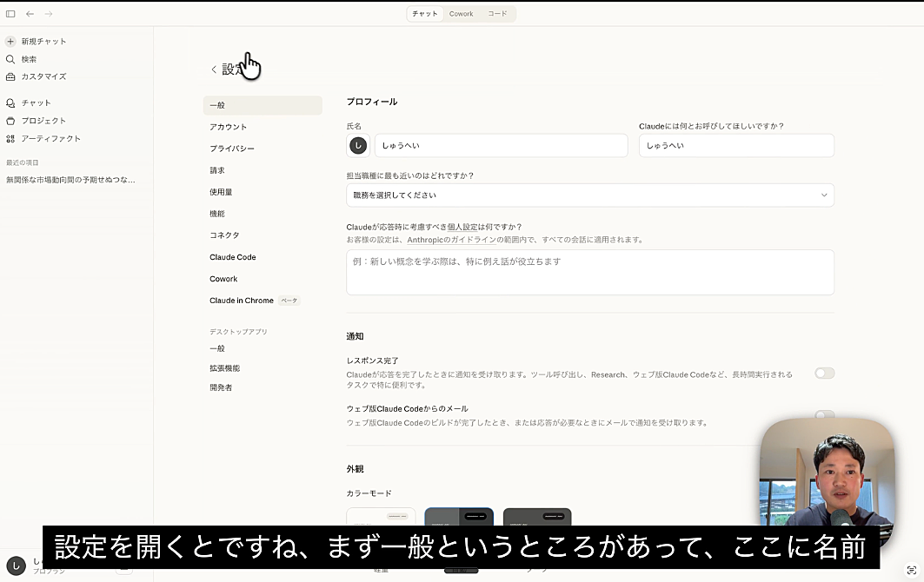Click the sidebar toggle icon
The height and width of the screenshot is (582, 924).
[x=10, y=14]
